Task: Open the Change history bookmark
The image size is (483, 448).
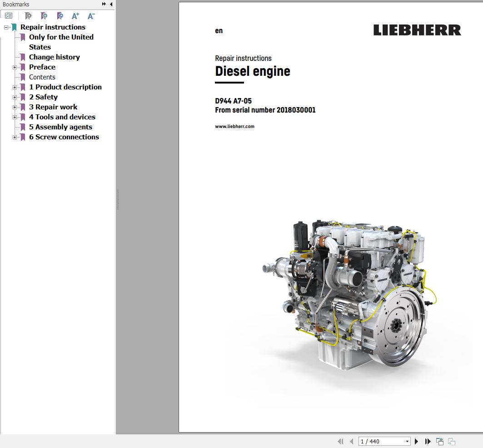Action: tap(54, 57)
